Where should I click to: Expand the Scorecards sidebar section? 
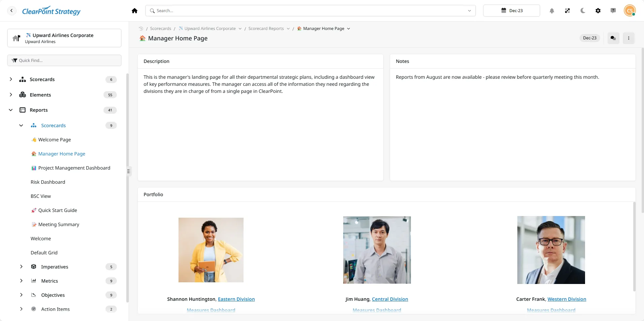point(11,79)
